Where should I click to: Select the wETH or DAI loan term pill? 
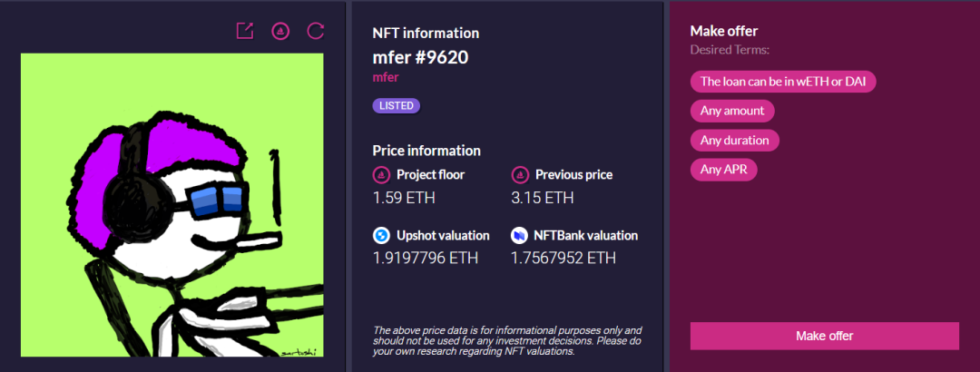(x=782, y=81)
